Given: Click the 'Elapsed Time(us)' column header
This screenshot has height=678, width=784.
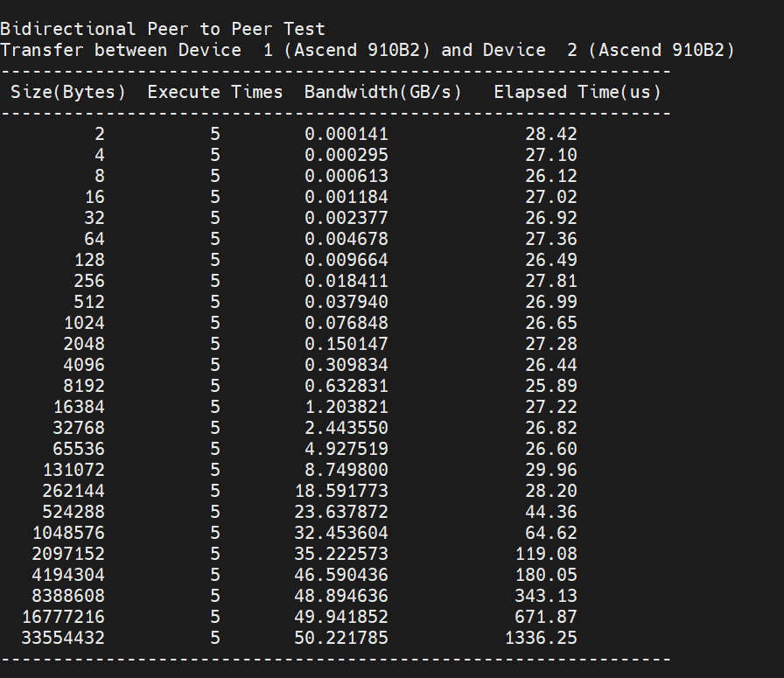Looking at the screenshot, I should (x=577, y=92).
